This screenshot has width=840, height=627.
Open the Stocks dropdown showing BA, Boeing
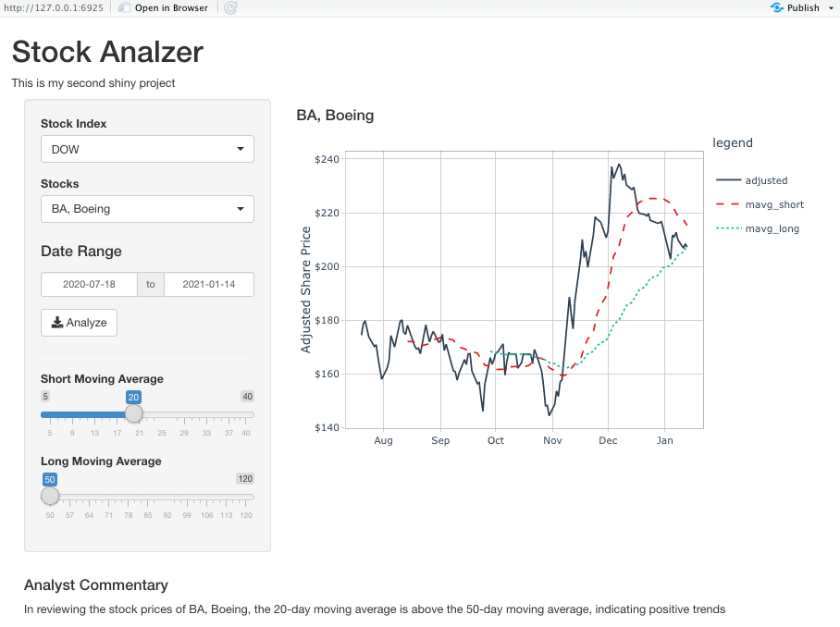(x=147, y=209)
